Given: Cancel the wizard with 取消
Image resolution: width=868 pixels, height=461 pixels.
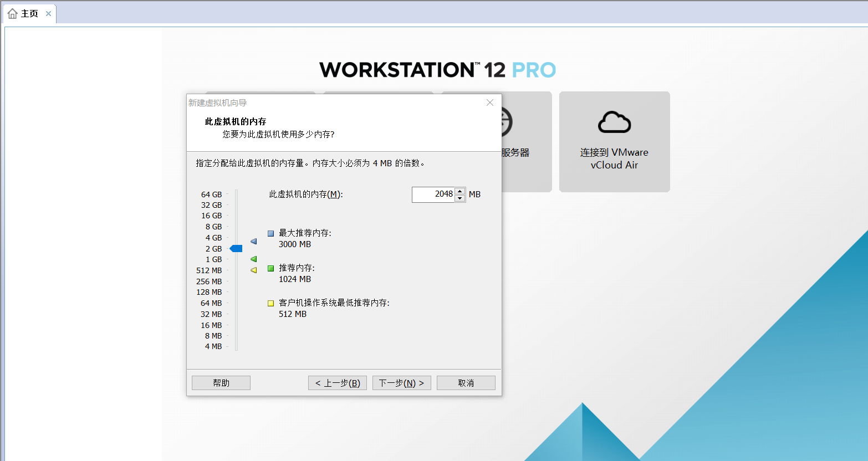Looking at the screenshot, I should point(466,383).
